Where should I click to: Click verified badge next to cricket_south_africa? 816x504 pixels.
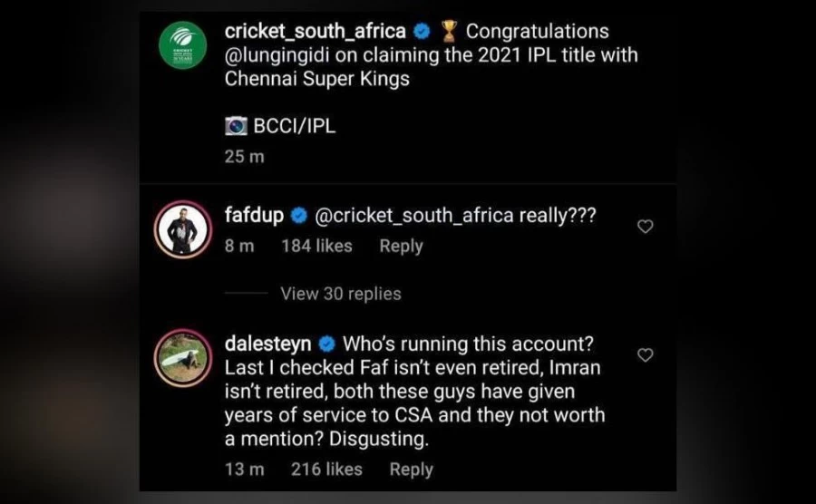(x=422, y=33)
